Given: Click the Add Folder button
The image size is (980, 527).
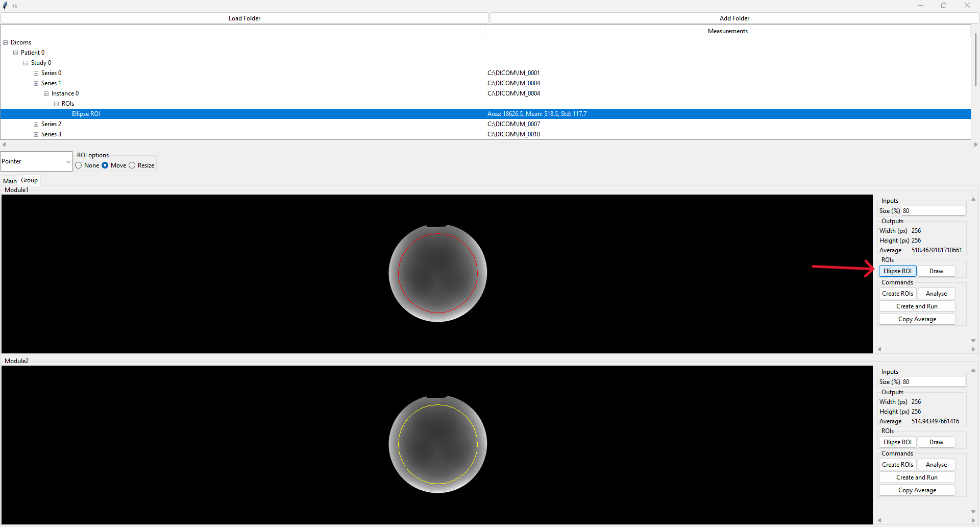Looking at the screenshot, I should point(734,18).
